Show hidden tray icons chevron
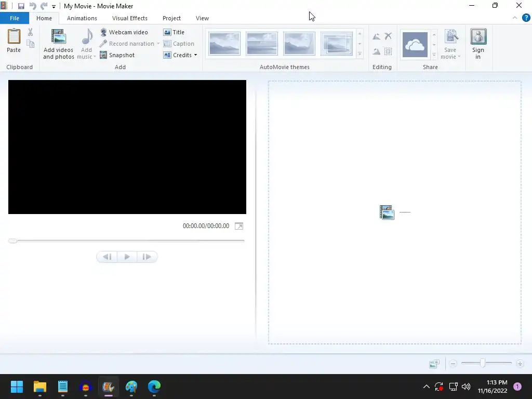Screen dimensions: 532x399 tap(427, 387)
